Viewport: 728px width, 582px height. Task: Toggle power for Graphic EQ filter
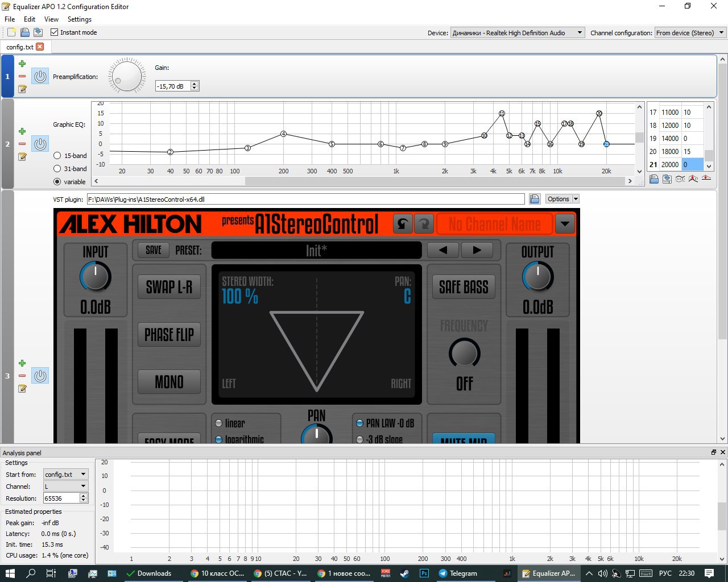(x=40, y=144)
